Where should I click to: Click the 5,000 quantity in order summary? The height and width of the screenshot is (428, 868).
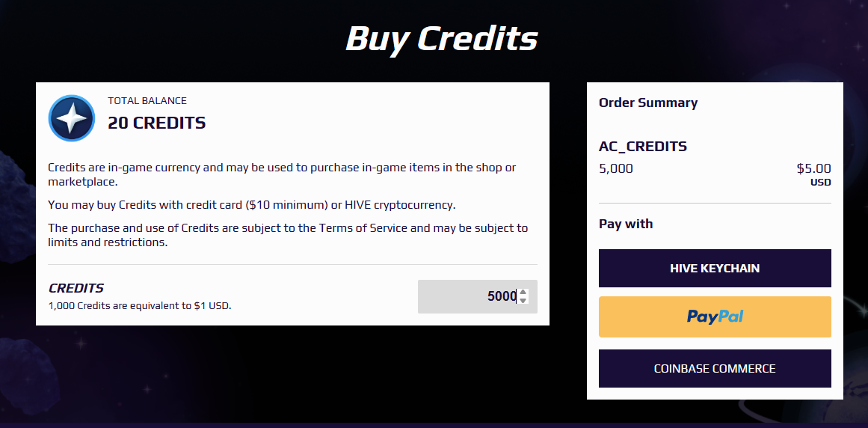[615, 168]
